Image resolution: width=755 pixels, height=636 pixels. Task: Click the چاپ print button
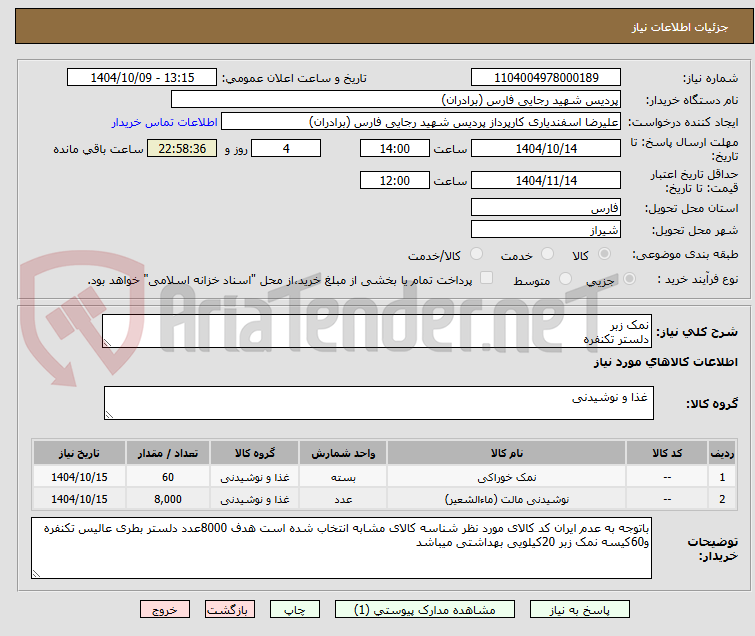295,610
